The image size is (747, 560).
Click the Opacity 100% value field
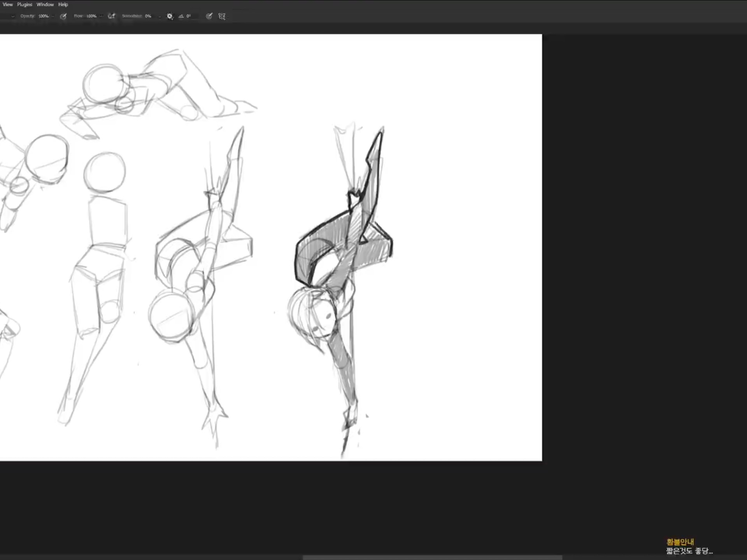click(x=43, y=16)
